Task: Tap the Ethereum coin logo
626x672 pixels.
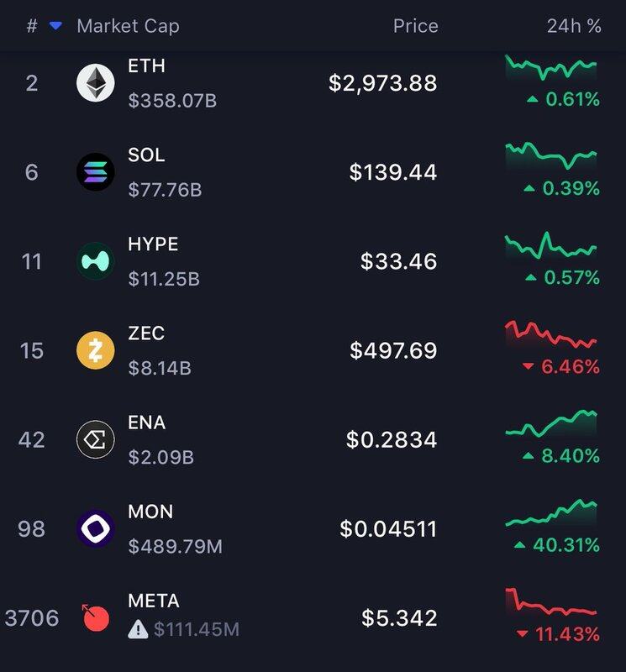Action: tap(96, 83)
